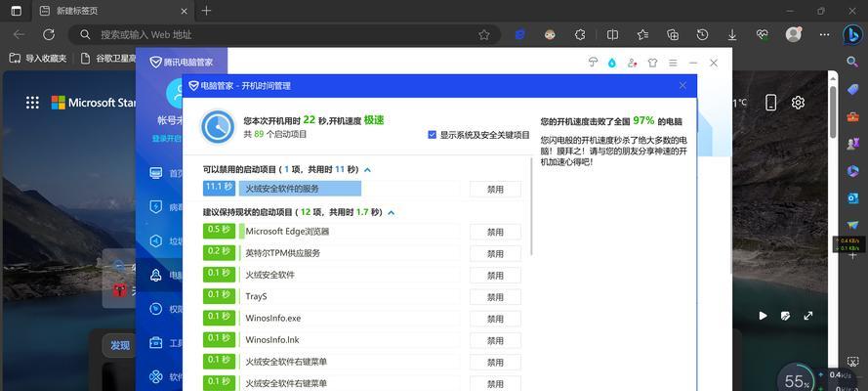Click the edit background image icon
This screenshot has width=868, height=391.
pyautogui.click(x=785, y=316)
